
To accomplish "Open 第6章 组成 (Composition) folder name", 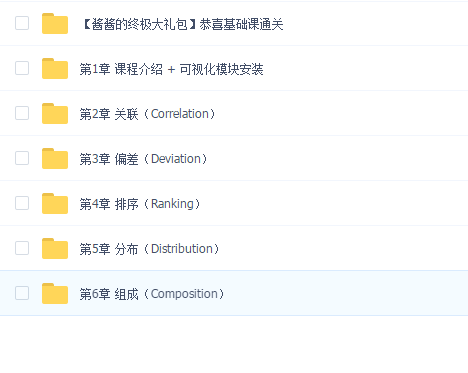I will [x=153, y=294].
